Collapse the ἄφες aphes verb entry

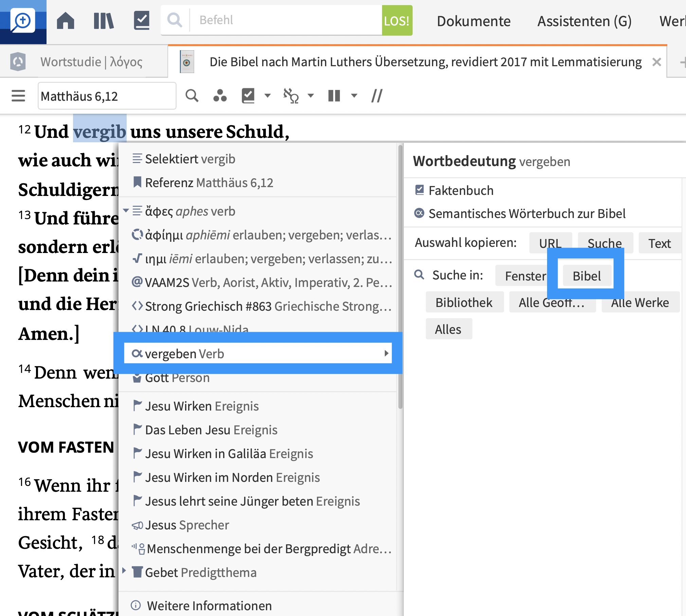126,211
